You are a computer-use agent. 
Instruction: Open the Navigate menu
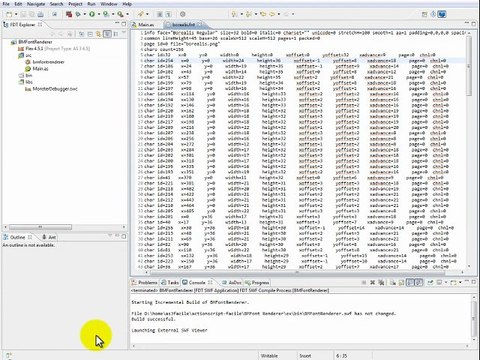[x=36, y=4]
